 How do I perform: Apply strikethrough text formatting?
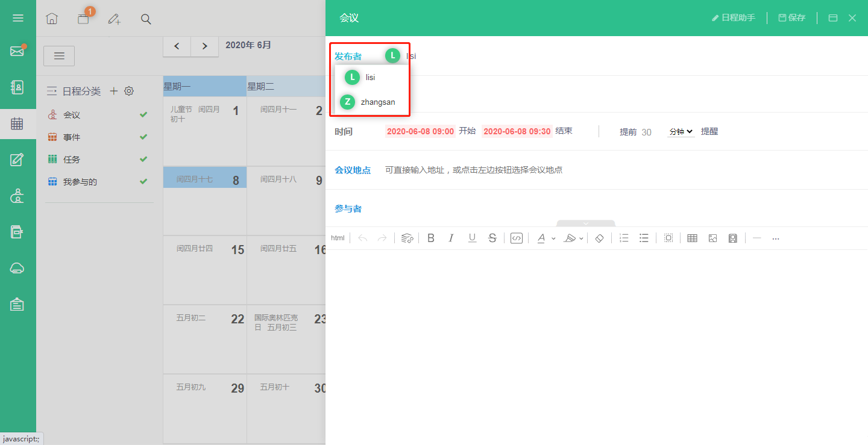492,238
